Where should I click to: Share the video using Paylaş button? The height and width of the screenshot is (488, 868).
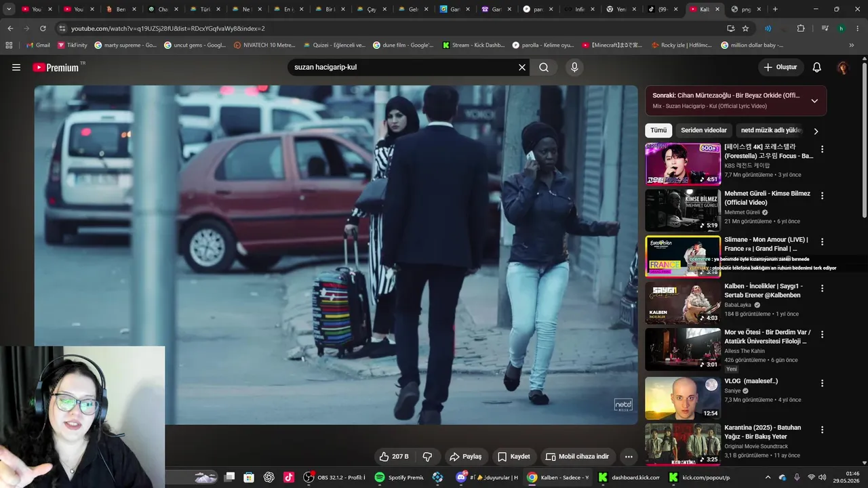[465, 457]
